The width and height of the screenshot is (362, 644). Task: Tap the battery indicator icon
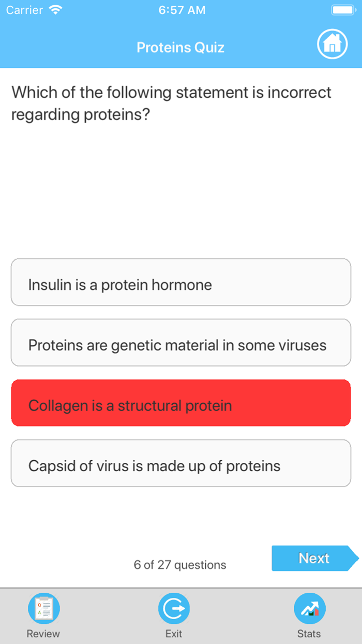click(343, 9)
